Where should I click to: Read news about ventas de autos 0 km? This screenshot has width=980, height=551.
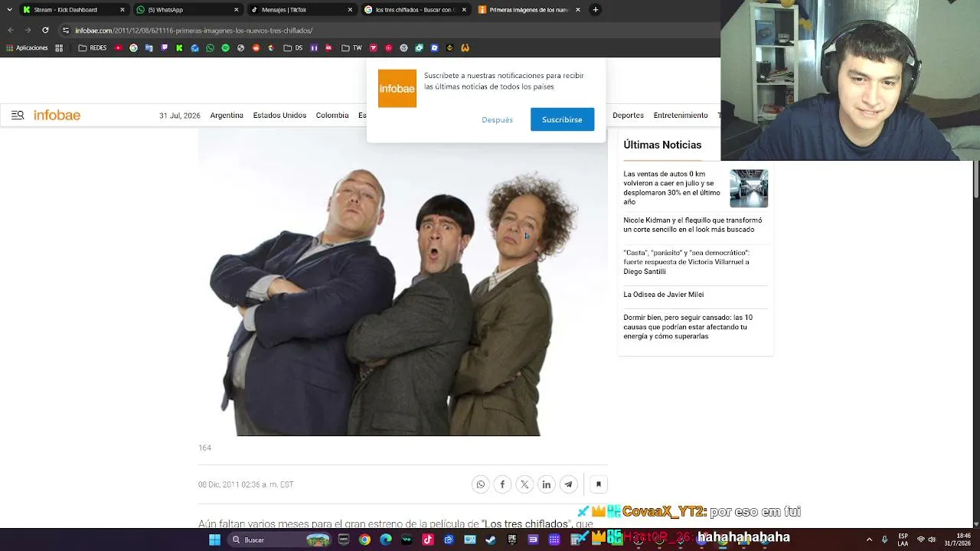click(x=671, y=188)
